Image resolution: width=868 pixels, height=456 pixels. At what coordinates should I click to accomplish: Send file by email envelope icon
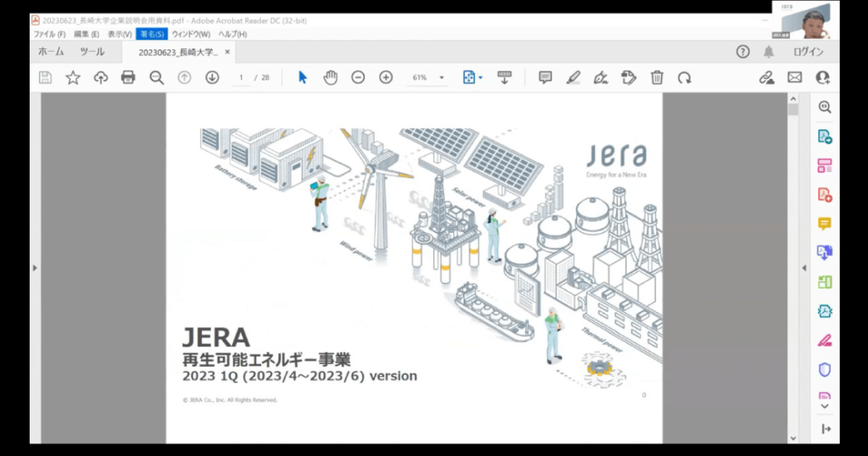[x=795, y=77]
